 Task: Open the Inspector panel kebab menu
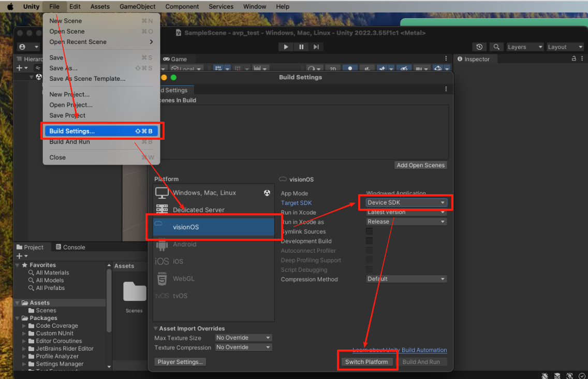tap(582, 59)
